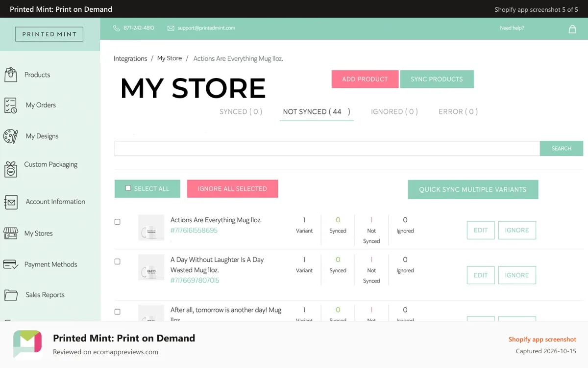Switch to the Ignored ( 0 ) tab

pos(394,111)
